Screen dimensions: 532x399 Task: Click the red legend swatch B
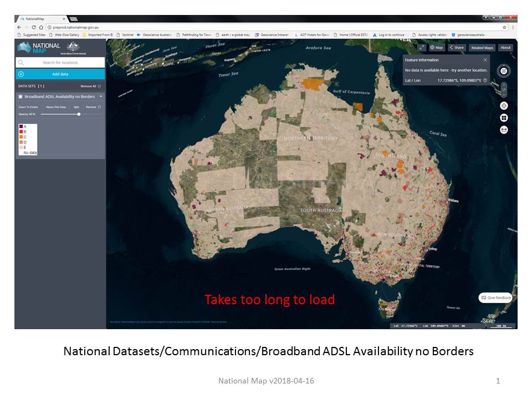pyautogui.click(x=21, y=132)
